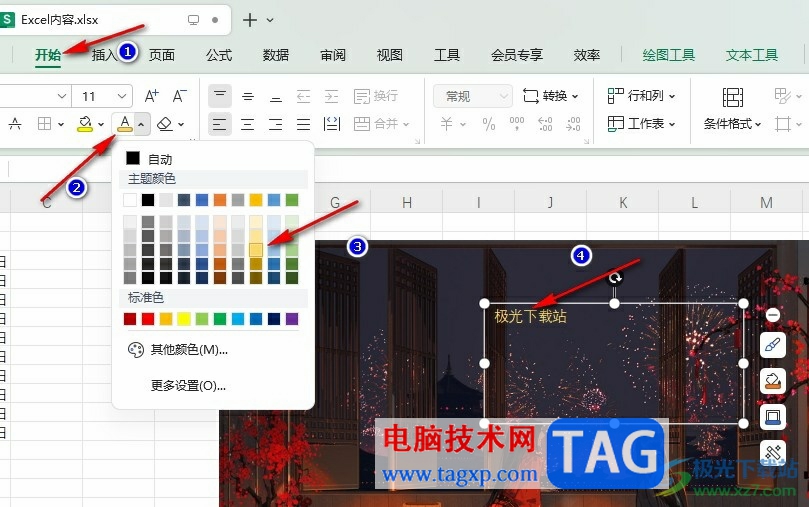Open the font size 11 dropdown
This screenshot has height=507, width=809.
point(122,96)
